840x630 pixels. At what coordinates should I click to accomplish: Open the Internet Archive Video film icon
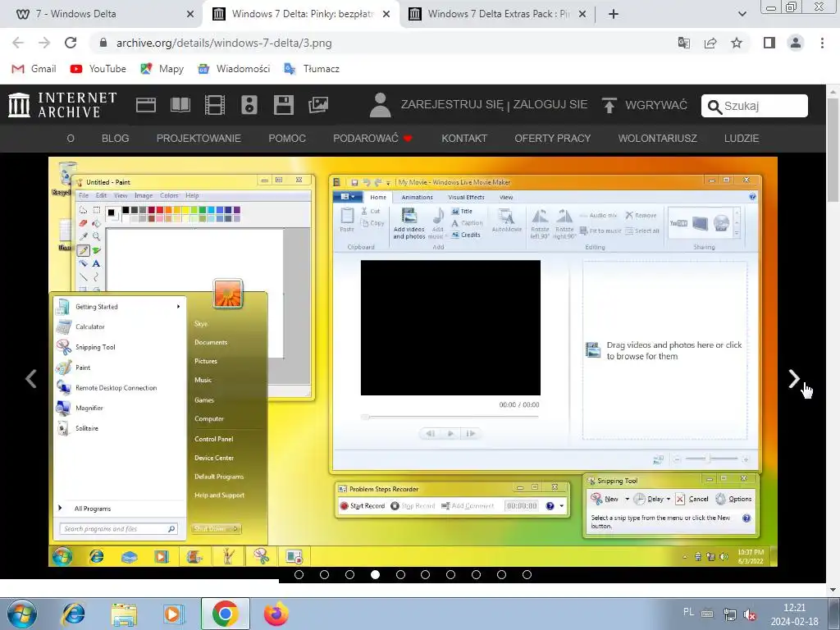(215, 105)
